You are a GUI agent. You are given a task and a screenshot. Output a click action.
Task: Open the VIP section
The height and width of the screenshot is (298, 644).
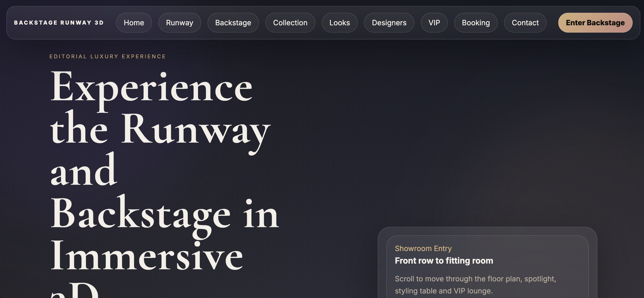[434, 23]
